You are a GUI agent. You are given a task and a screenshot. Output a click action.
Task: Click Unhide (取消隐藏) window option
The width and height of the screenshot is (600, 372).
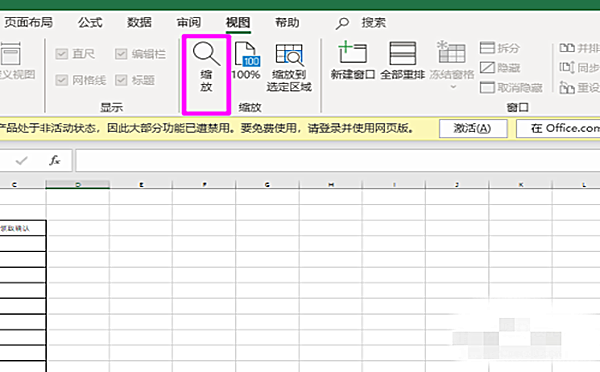(511, 88)
